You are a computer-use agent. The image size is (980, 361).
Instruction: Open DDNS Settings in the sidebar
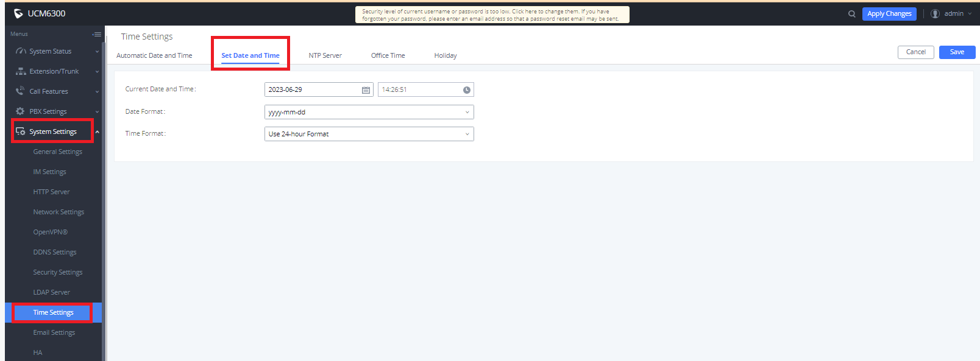(x=55, y=252)
